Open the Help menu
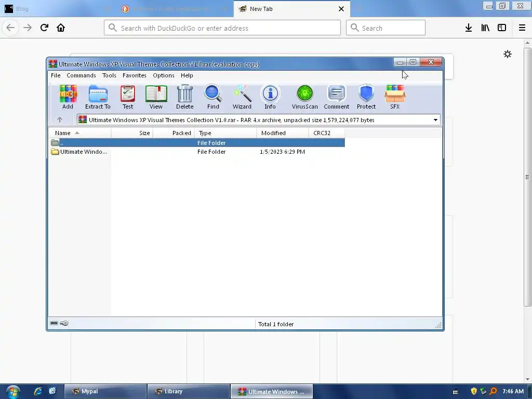The height and width of the screenshot is (399, 532). 187,75
